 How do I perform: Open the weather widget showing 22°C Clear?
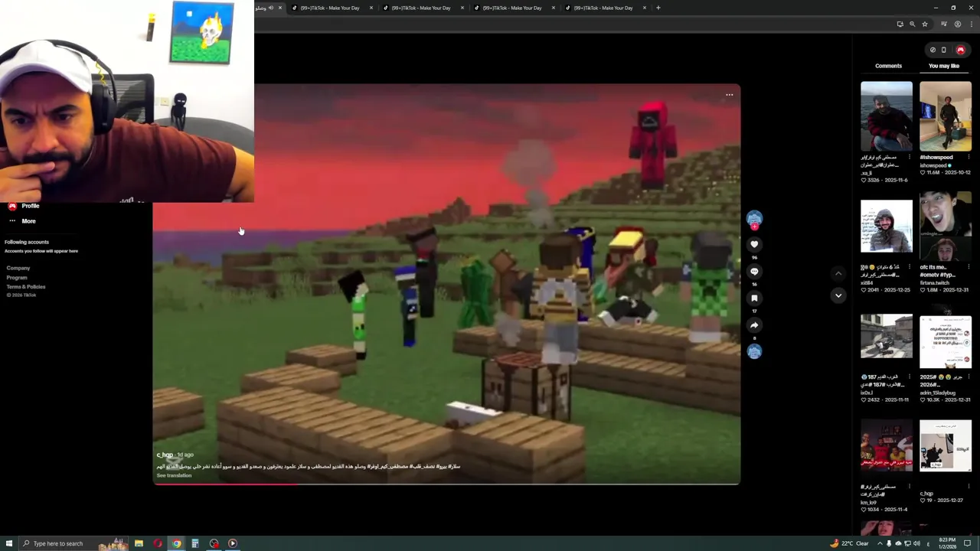[x=849, y=543]
